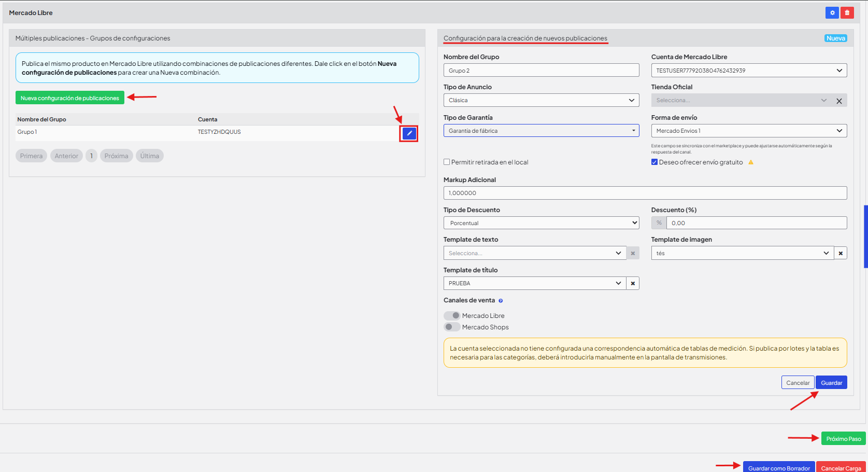The image size is (868, 472).
Task: Click the Nueva badge
Action: tap(836, 38)
